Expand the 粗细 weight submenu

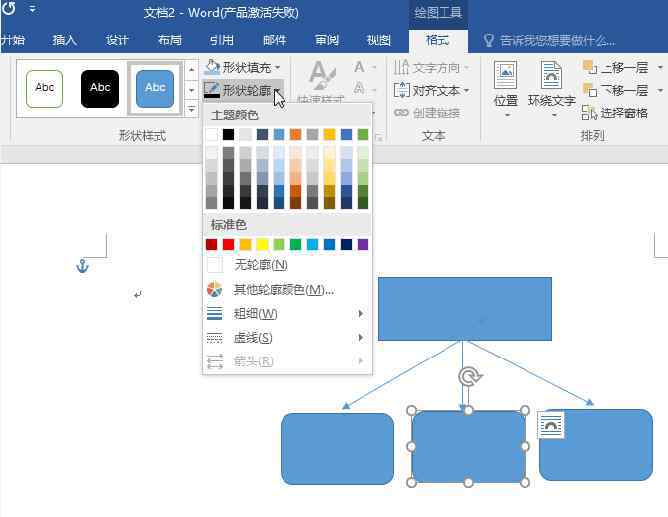click(285, 314)
